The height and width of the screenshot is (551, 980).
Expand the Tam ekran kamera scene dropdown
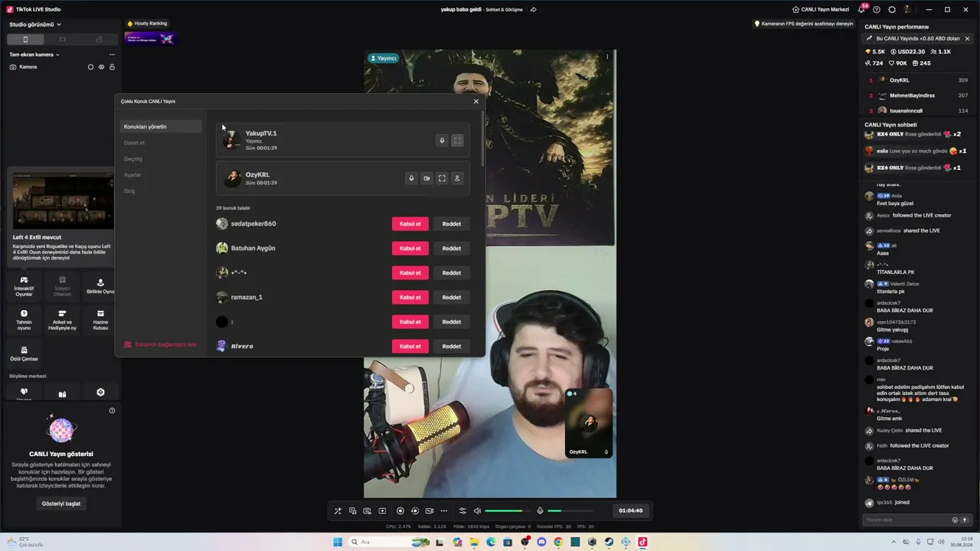coord(34,54)
